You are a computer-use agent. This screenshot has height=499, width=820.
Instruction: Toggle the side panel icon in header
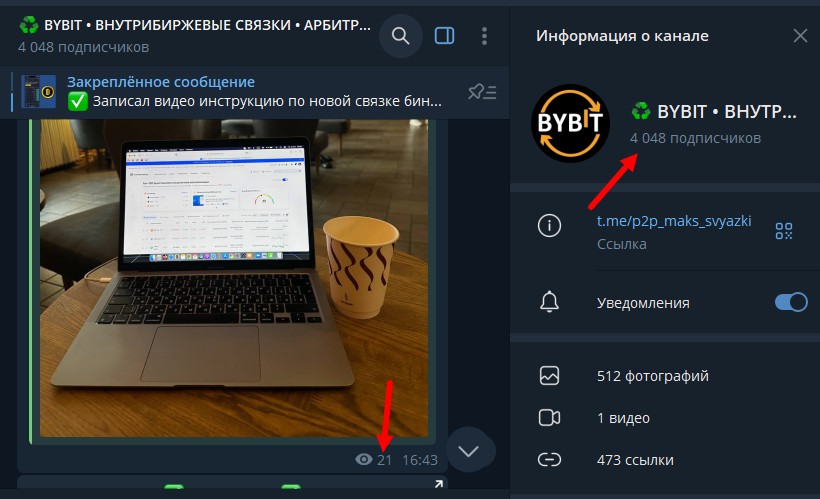click(x=445, y=36)
